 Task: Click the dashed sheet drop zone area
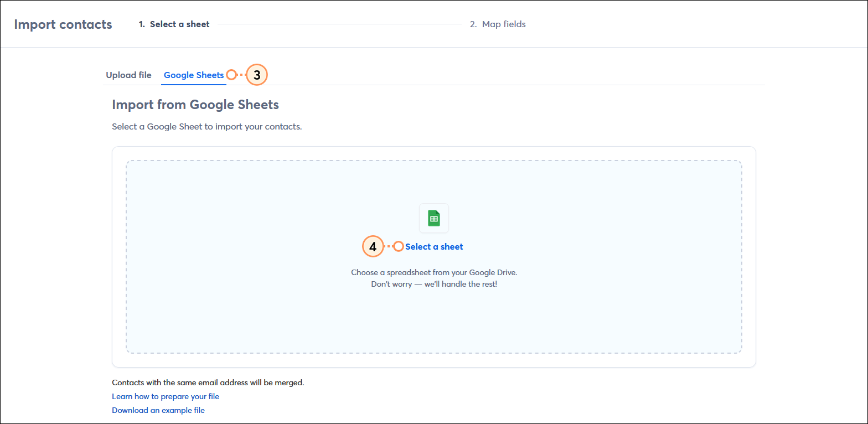tap(434, 257)
